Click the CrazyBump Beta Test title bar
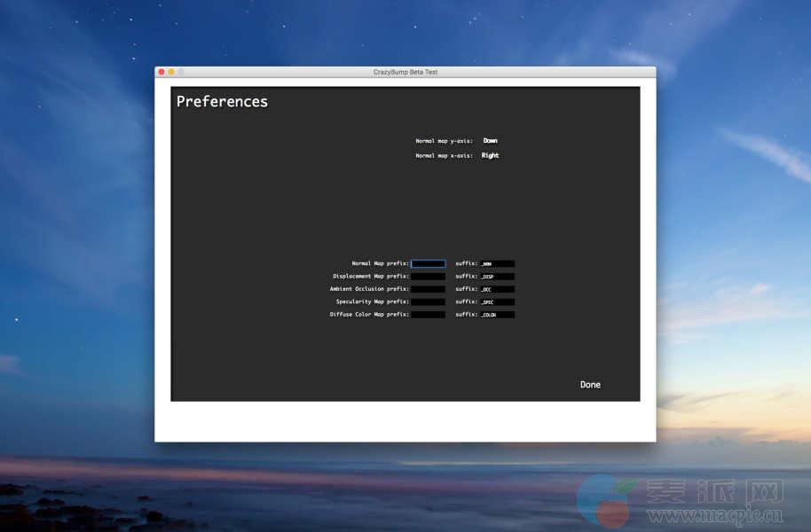Image resolution: width=811 pixels, height=532 pixels. point(405,72)
